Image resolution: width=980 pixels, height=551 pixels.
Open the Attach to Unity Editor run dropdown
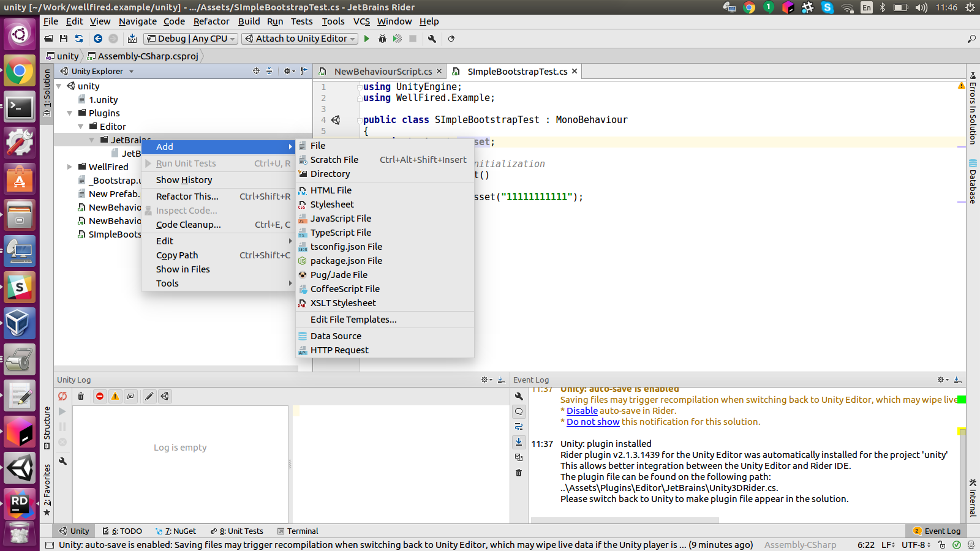tap(300, 39)
